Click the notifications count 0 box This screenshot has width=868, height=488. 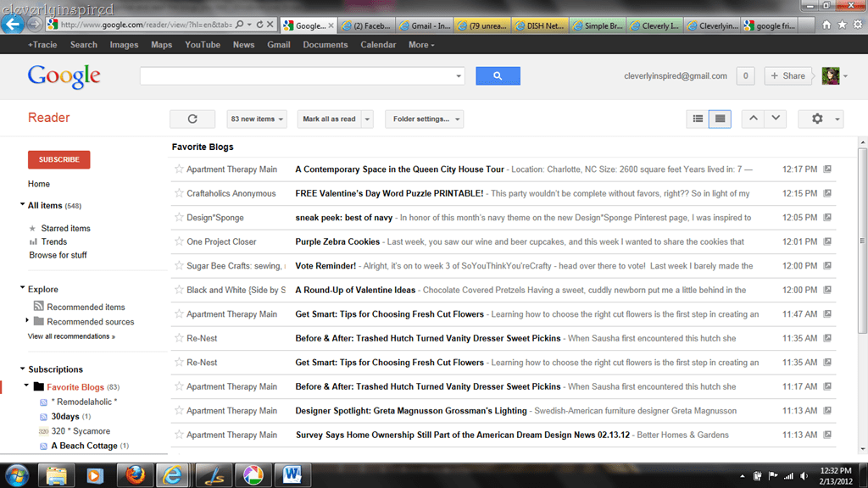click(745, 75)
